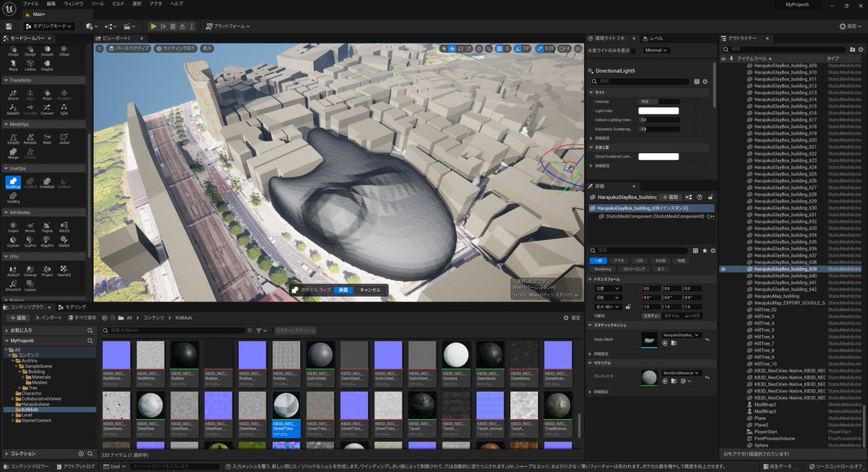Open the プラットフォーム dropdown
Screen dimensions: 868x472
click(x=228, y=26)
